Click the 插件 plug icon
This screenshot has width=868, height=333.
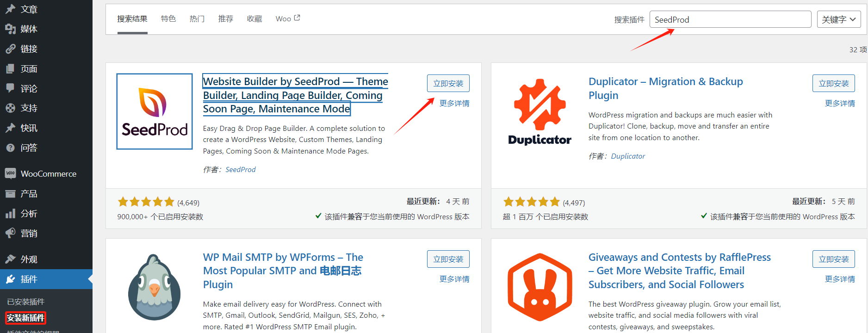pos(11,279)
